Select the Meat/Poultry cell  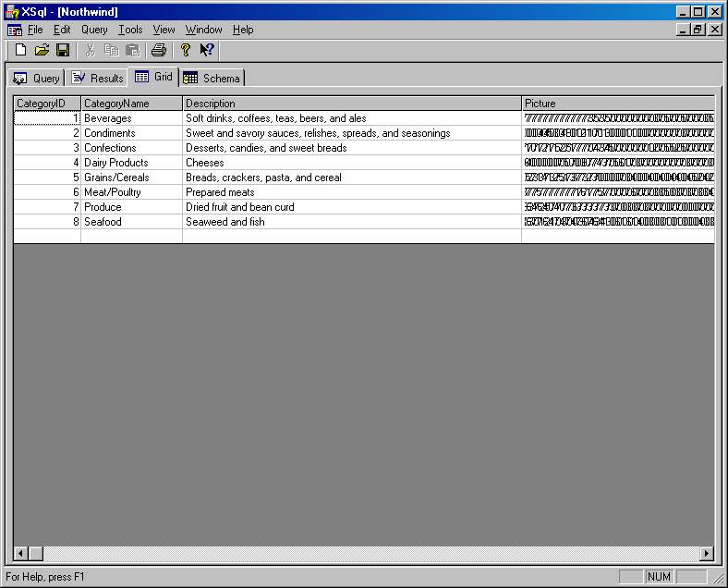[x=132, y=192]
